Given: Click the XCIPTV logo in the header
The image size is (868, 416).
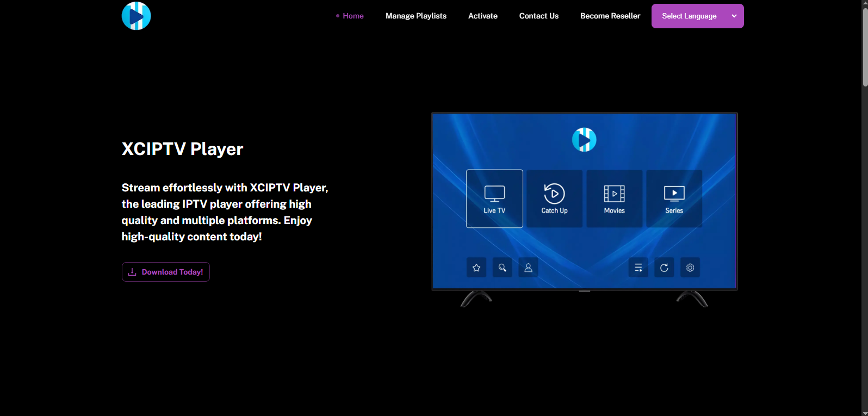Looking at the screenshot, I should [x=136, y=16].
